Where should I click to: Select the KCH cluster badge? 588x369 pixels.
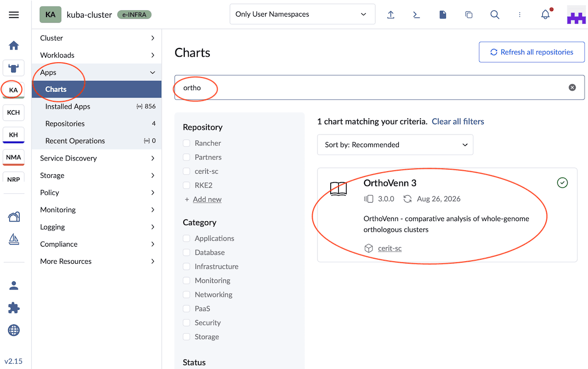click(14, 113)
